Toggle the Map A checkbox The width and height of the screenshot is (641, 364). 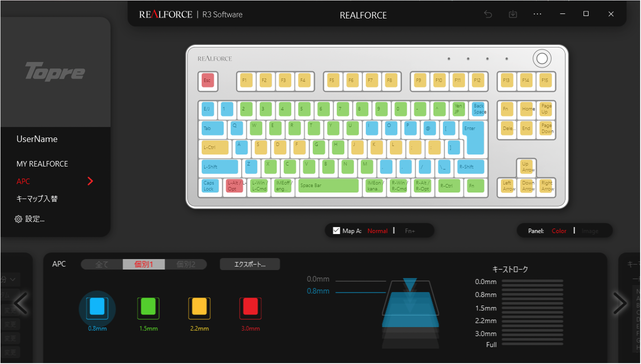336,231
